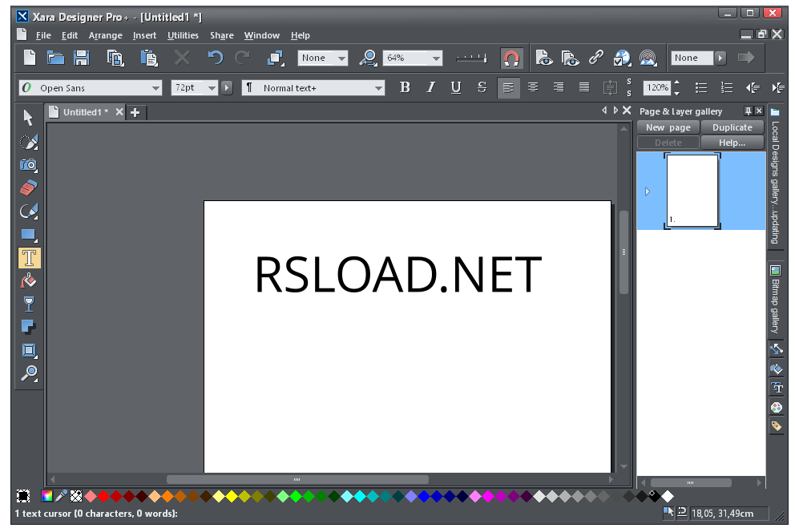Click the Link chain icon

coord(595,57)
